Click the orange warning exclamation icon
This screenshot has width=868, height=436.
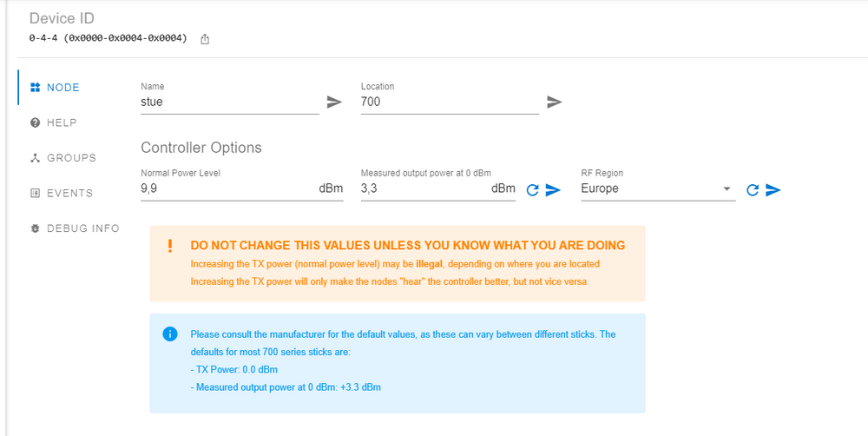[170, 246]
